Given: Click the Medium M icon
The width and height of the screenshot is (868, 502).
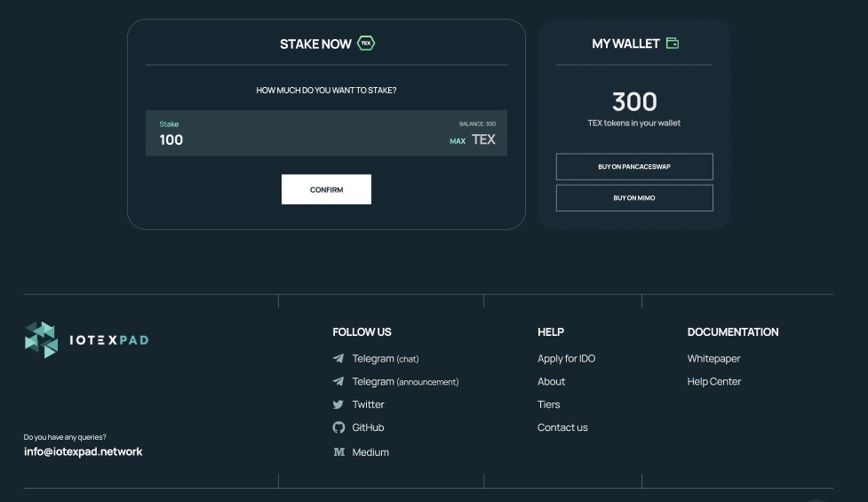Looking at the screenshot, I should pyautogui.click(x=338, y=452).
